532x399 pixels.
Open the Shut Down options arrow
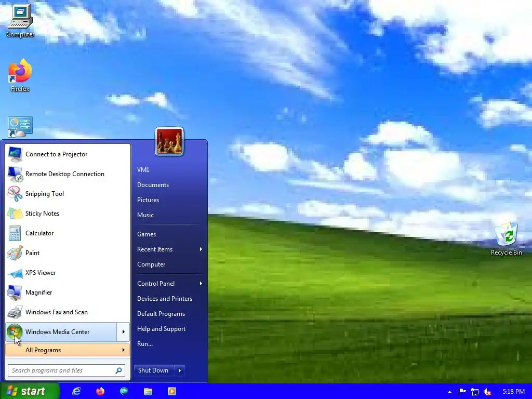(x=179, y=370)
